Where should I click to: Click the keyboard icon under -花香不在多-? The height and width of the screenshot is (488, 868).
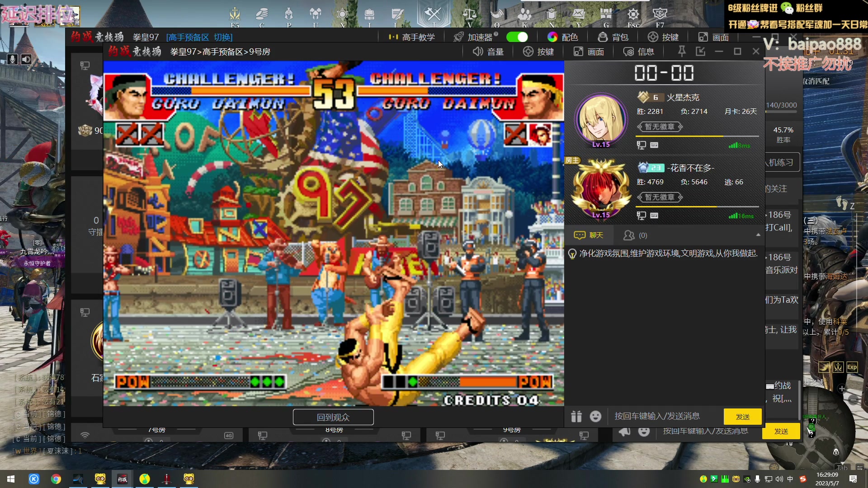point(654,216)
